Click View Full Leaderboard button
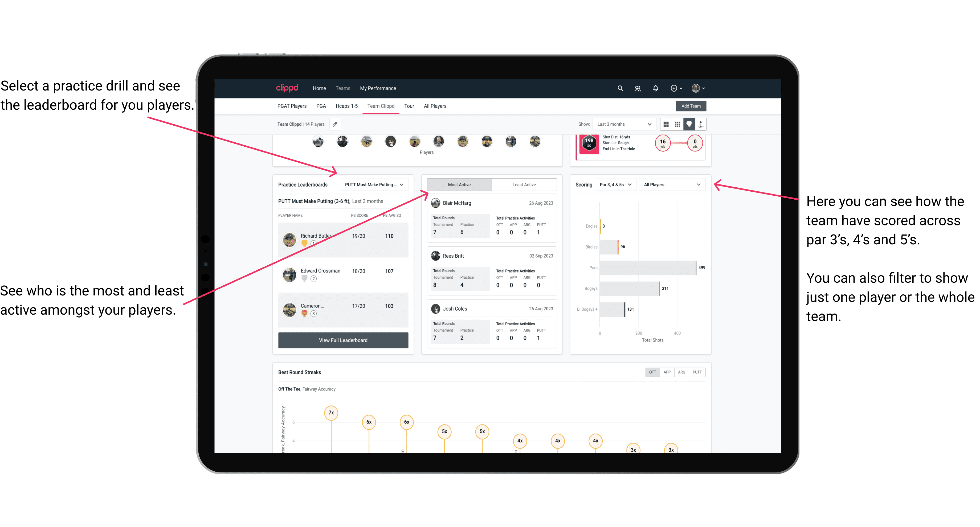980x527 pixels. click(343, 341)
